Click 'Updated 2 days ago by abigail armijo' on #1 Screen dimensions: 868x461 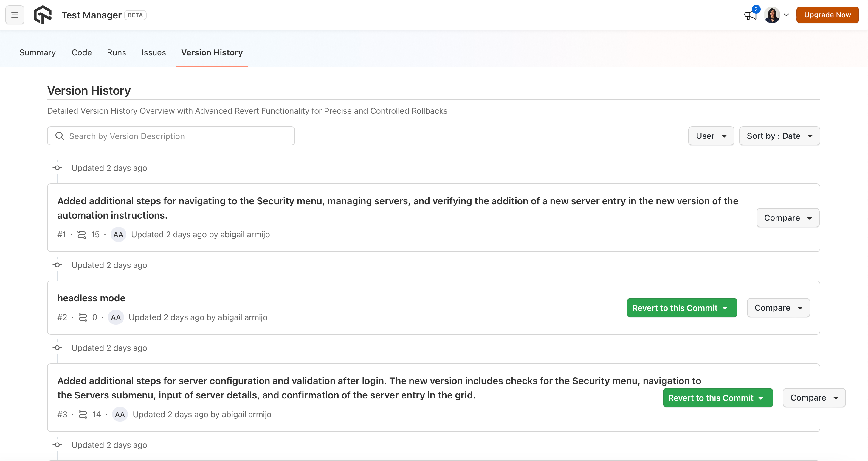(x=201, y=234)
